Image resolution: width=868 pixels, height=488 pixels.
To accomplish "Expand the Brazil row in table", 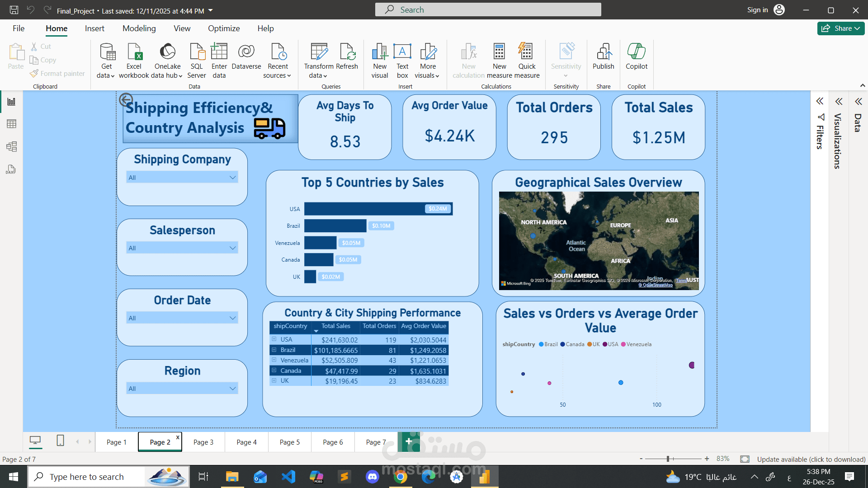I will pos(274,350).
